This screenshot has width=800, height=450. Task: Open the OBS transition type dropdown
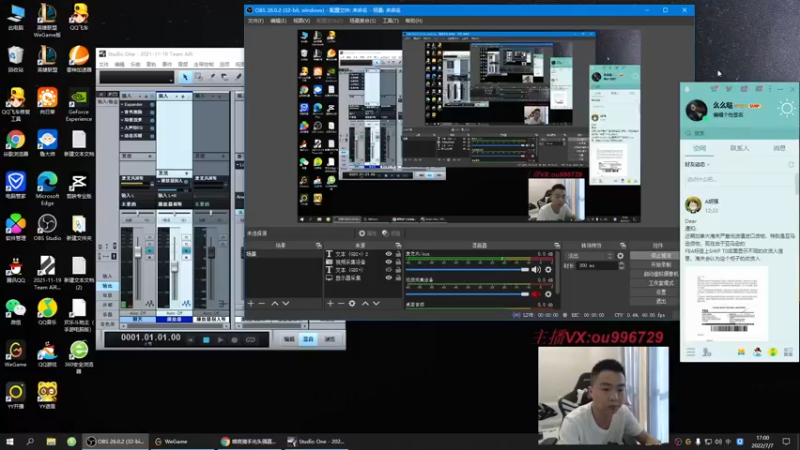(x=589, y=256)
